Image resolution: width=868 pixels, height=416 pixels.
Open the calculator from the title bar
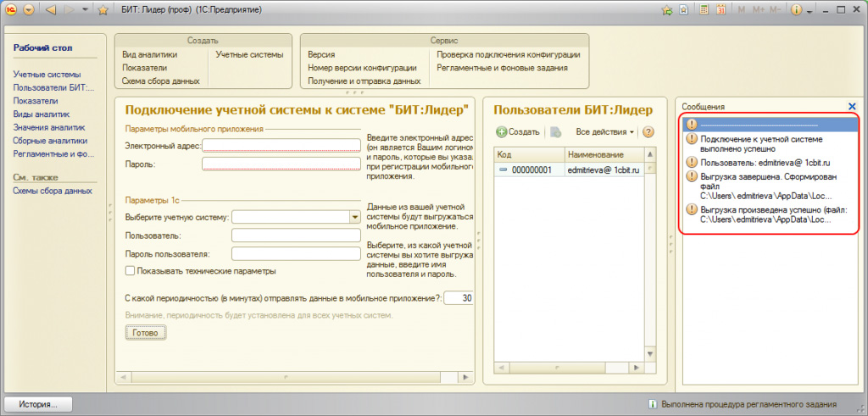[705, 10]
